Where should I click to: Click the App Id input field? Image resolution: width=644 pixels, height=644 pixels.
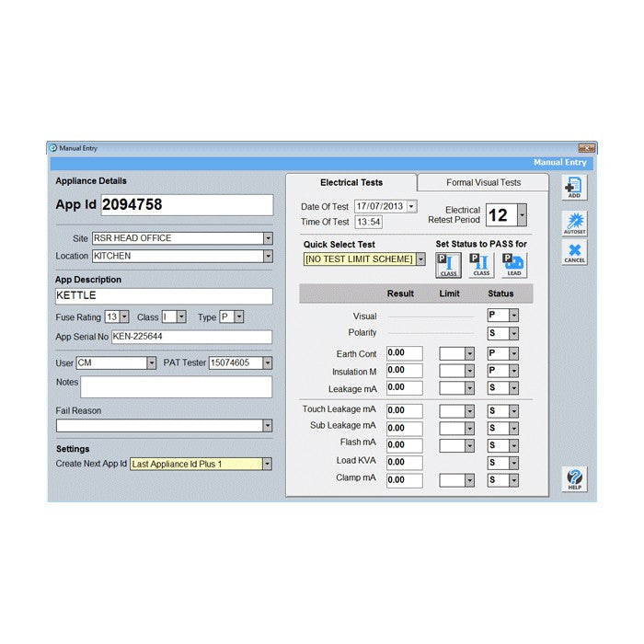point(186,205)
